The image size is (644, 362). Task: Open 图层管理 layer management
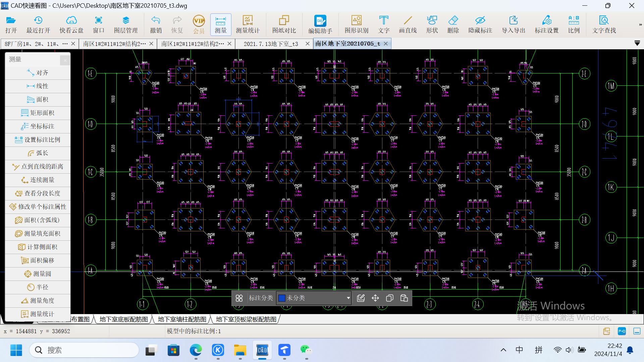(126, 24)
